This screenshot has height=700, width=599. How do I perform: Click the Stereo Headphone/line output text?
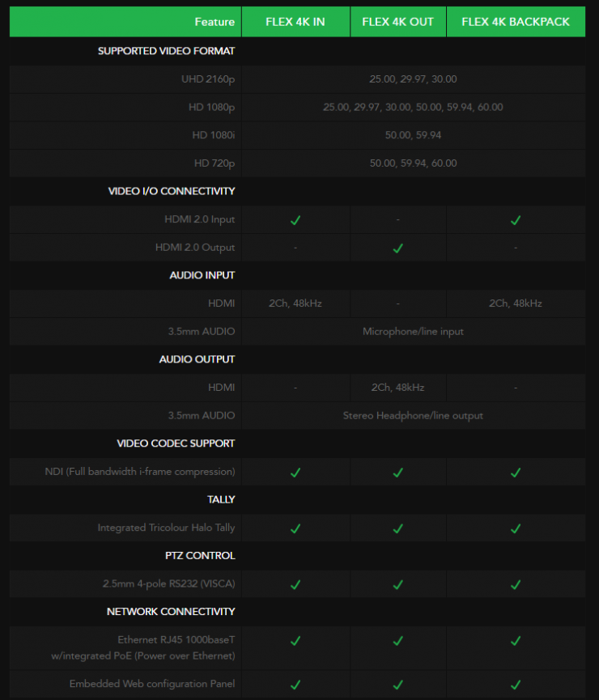click(413, 416)
